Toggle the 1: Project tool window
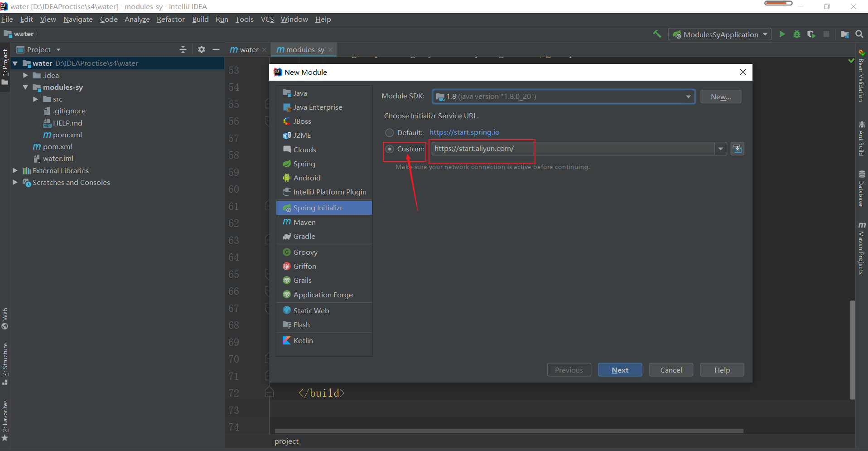Viewport: 868px width, 451px height. [5, 67]
